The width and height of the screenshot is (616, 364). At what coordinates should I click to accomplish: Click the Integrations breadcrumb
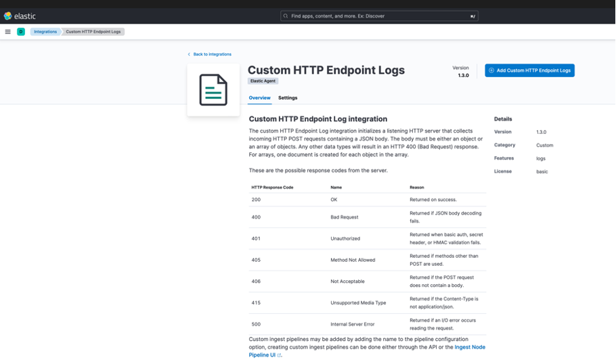point(45,32)
